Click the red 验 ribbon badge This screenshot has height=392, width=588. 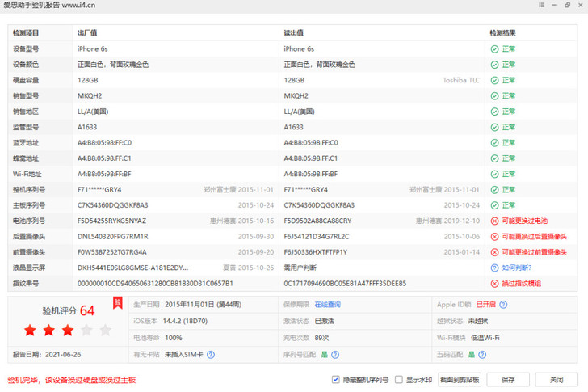coord(118,303)
